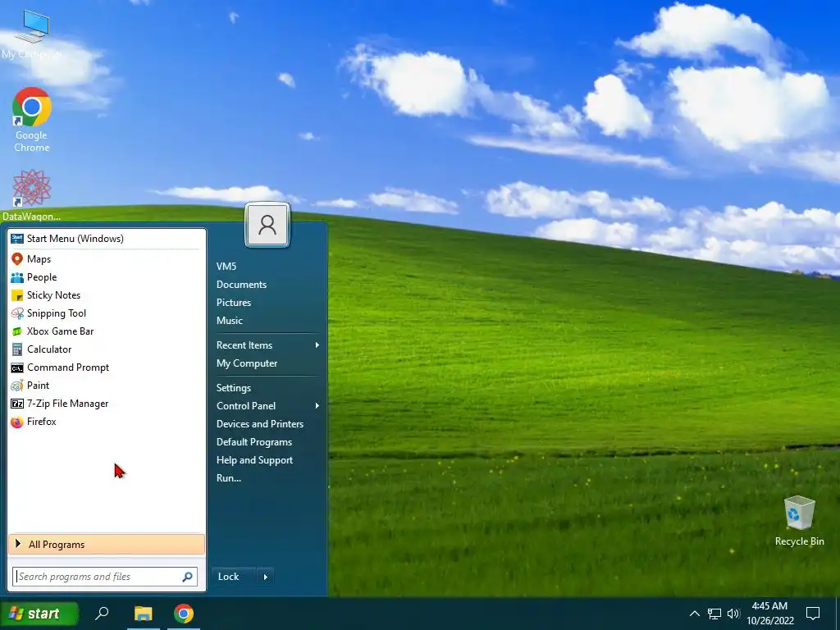
Task: Open Command Prompt
Action: [107, 367]
